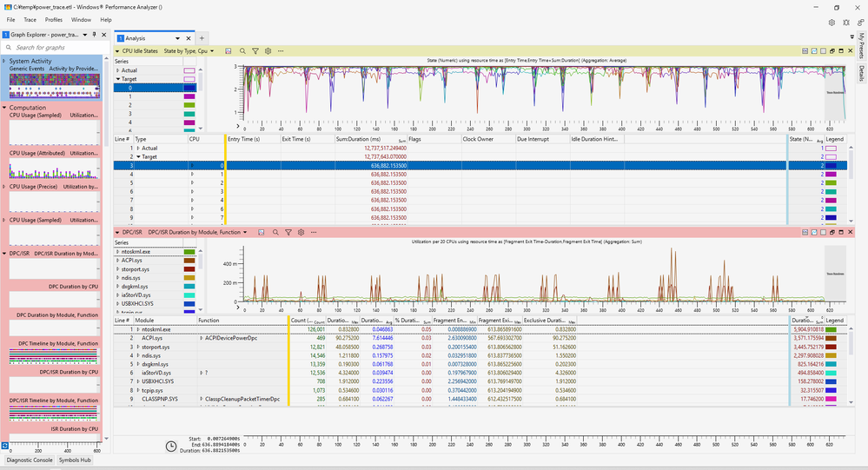Show table only layout for CPU Idle States
Viewport: 868px width, 470px height.
point(823,51)
